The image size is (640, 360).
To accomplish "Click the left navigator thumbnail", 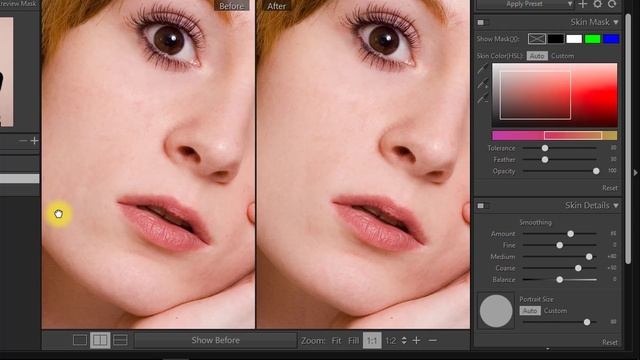I will tap(7, 72).
